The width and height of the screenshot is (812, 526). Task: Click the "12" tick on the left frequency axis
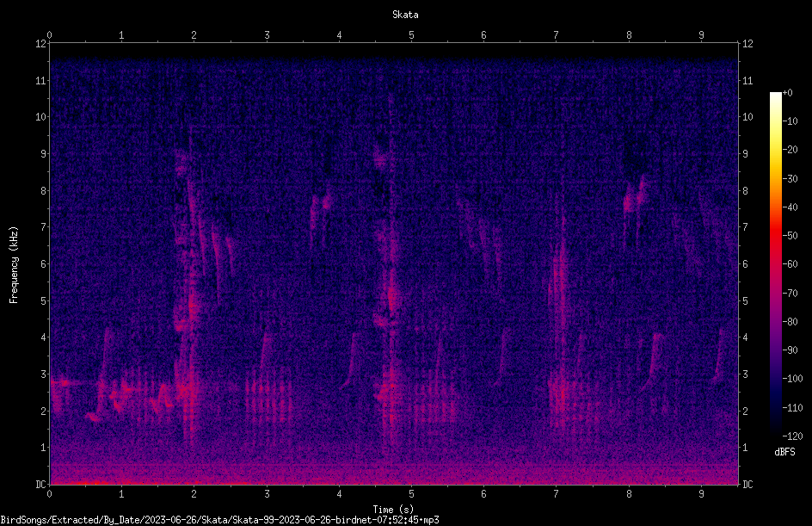pyautogui.click(x=40, y=44)
